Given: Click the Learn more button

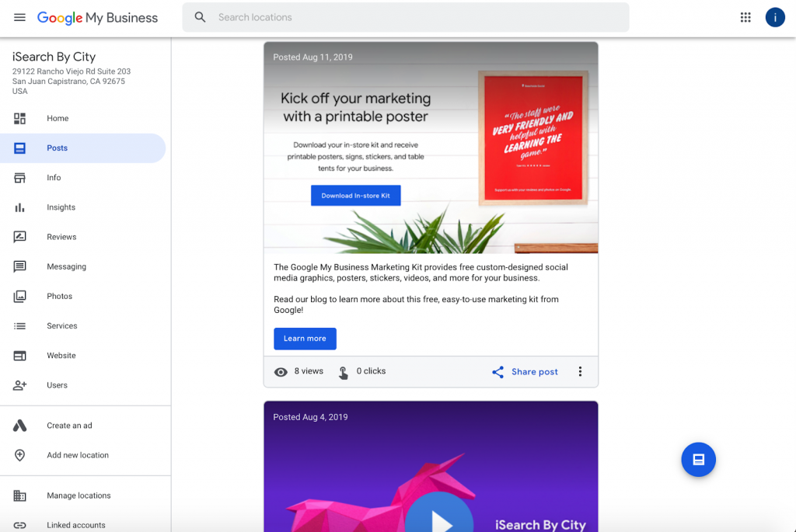Looking at the screenshot, I should 305,339.
